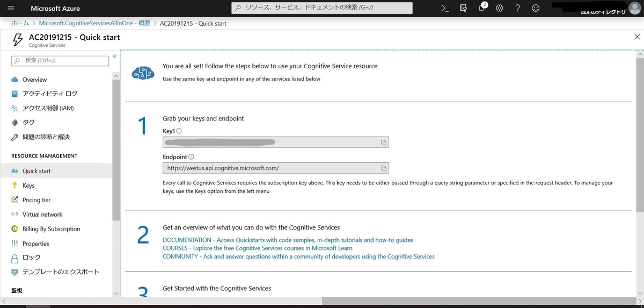The image size is (644, 308).
Task: Go to Microsoft.CognitiveServicesAllInOne breadcrumb
Action: click(94, 24)
